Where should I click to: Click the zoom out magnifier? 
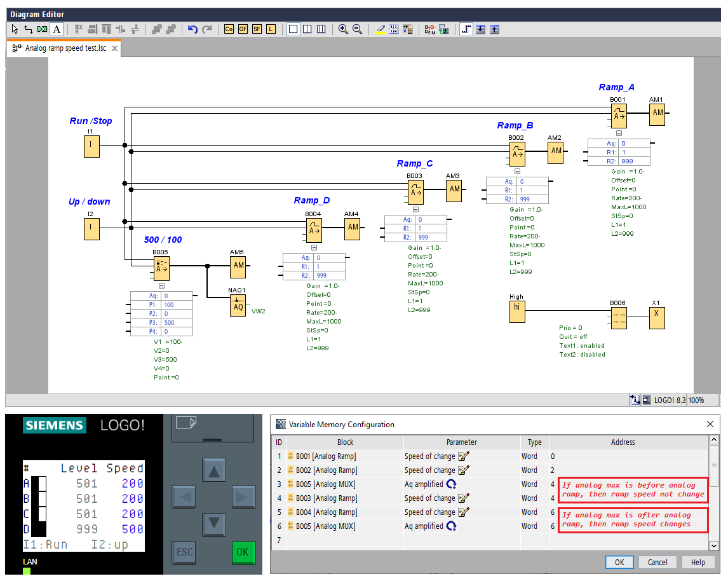click(357, 29)
